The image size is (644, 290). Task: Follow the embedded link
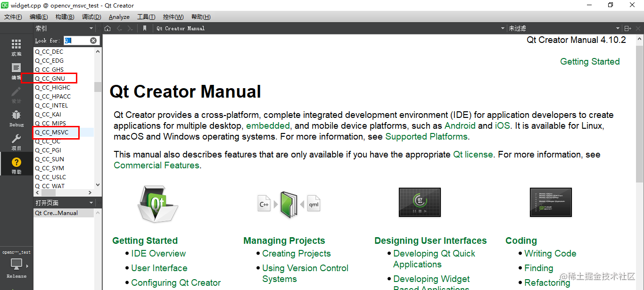point(268,126)
